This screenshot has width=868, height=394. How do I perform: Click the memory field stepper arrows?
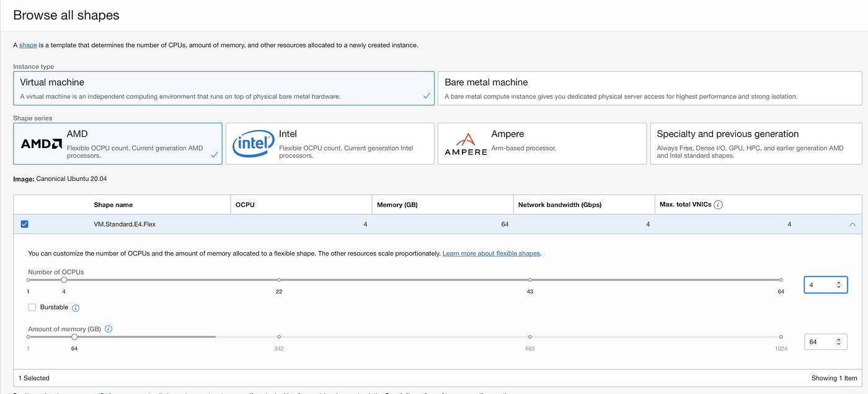[839, 342]
